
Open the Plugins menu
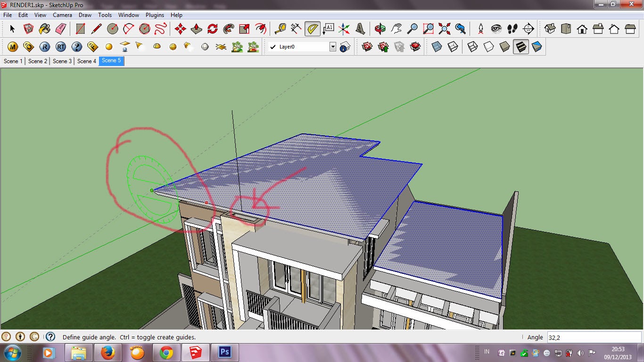155,15
